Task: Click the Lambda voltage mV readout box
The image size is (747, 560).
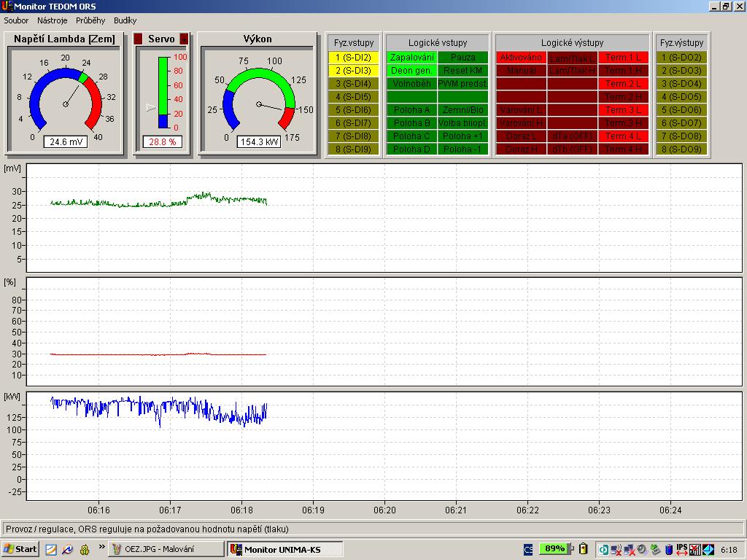Action: pyautogui.click(x=65, y=142)
